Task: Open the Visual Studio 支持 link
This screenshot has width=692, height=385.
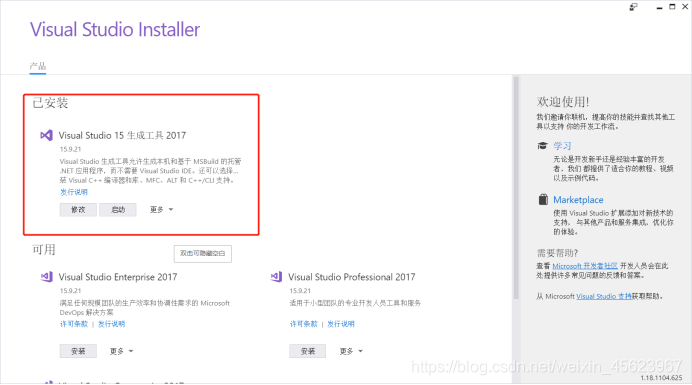Action: [x=604, y=296]
